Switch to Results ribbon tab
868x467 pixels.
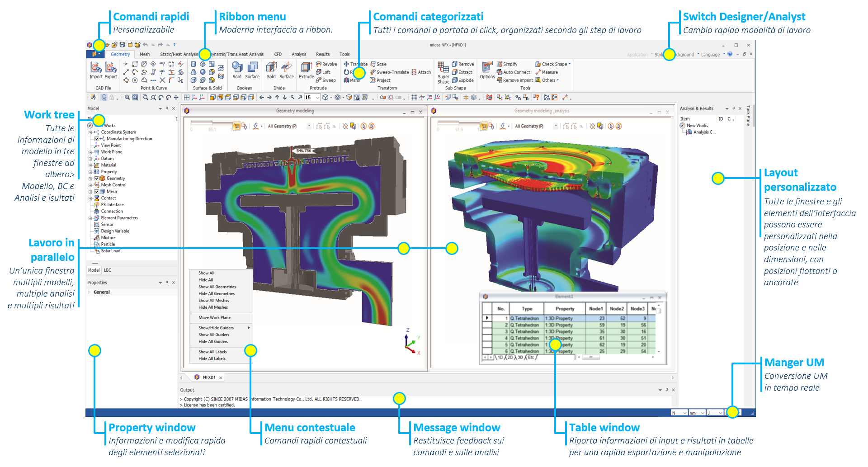tap(323, 54)
